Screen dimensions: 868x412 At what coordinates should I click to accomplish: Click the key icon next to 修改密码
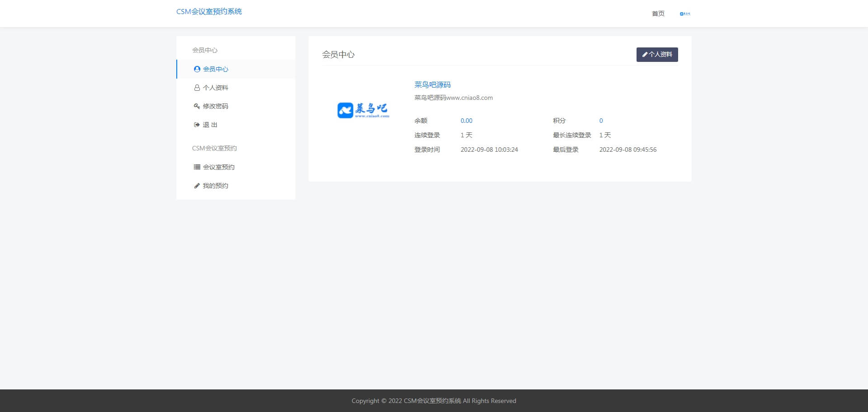click(196, 106)
